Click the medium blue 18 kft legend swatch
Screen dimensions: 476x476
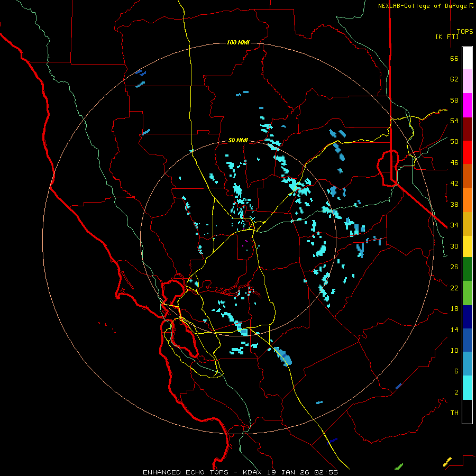click(x=467, y=340)
